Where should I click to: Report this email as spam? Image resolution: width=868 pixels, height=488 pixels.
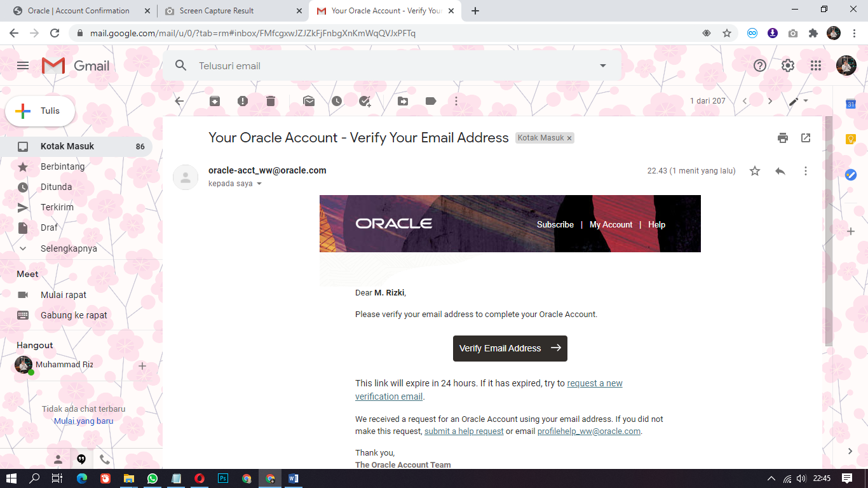coord(243,101)
